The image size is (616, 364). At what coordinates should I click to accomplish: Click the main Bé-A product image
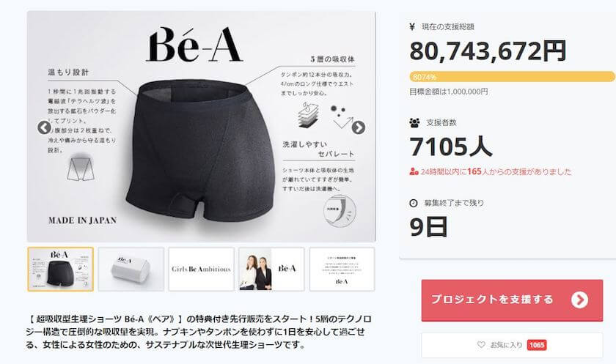coord(201,126)
